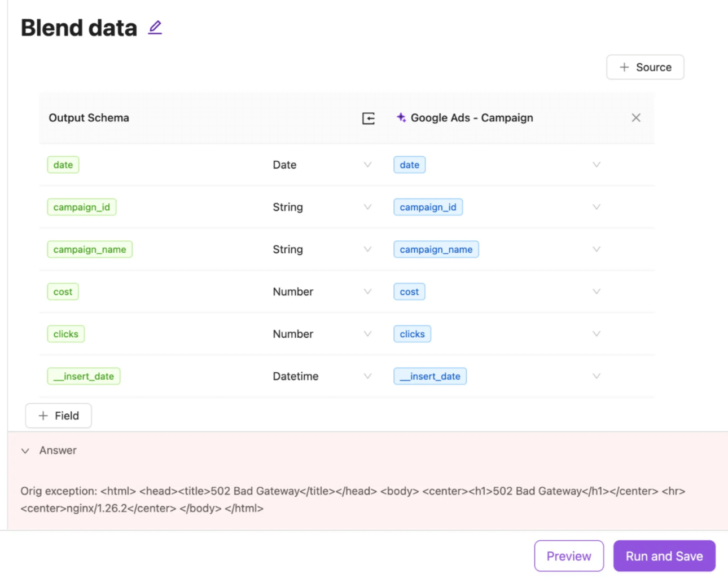Viewport: 728px width, 578px height.
Task: Expand source mapping dropdown for clicks row
Action: 596,334
